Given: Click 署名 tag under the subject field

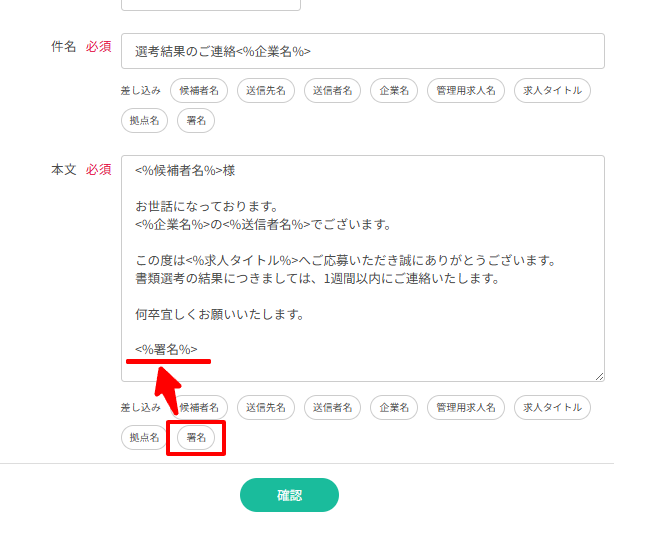Looking at the screenshot, I should (x=196, y=121).
